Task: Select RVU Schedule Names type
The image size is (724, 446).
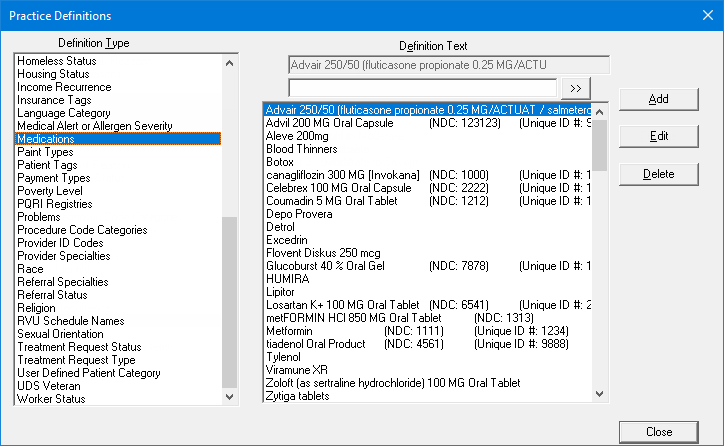Action: 118,321
